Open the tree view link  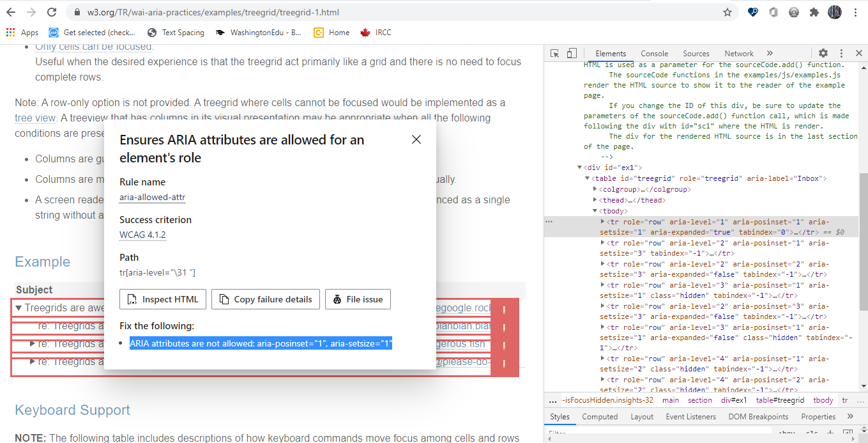coord(33,118)
